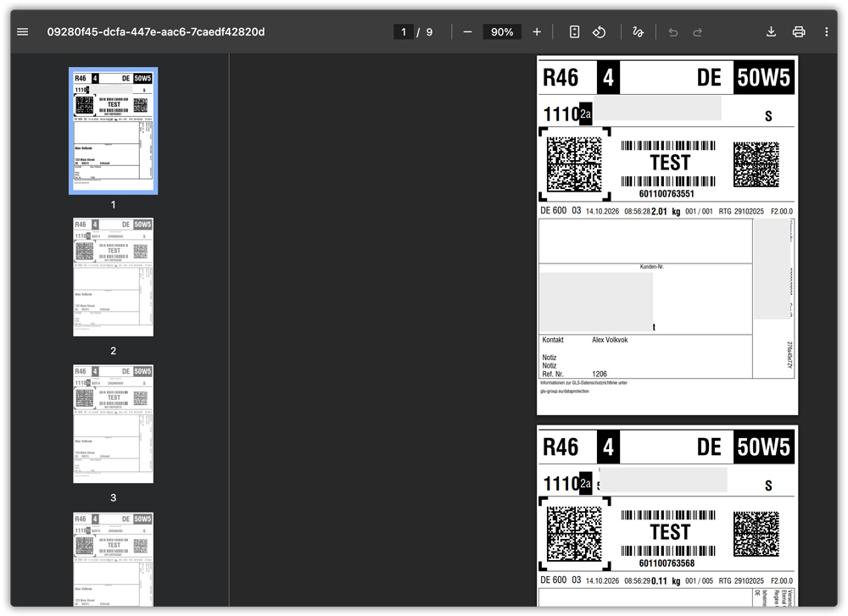Viewport: 848px width, 616px height.
Task: Click the first label's large QR code
Action: (x=574, y=164)
